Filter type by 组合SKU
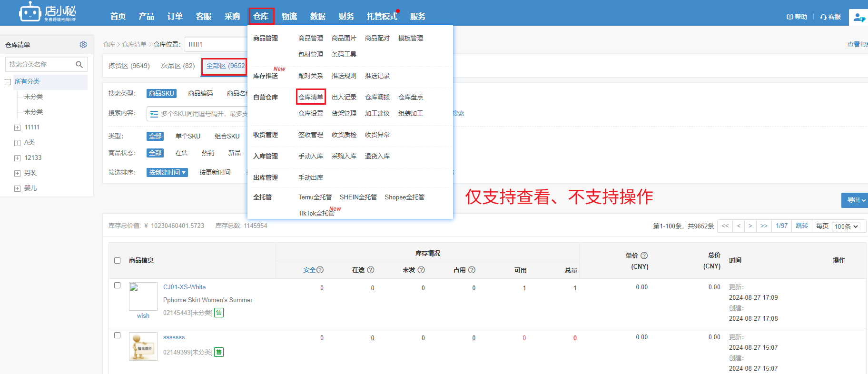The width and height of the screenshot is (868, 374). coord(227,136)
